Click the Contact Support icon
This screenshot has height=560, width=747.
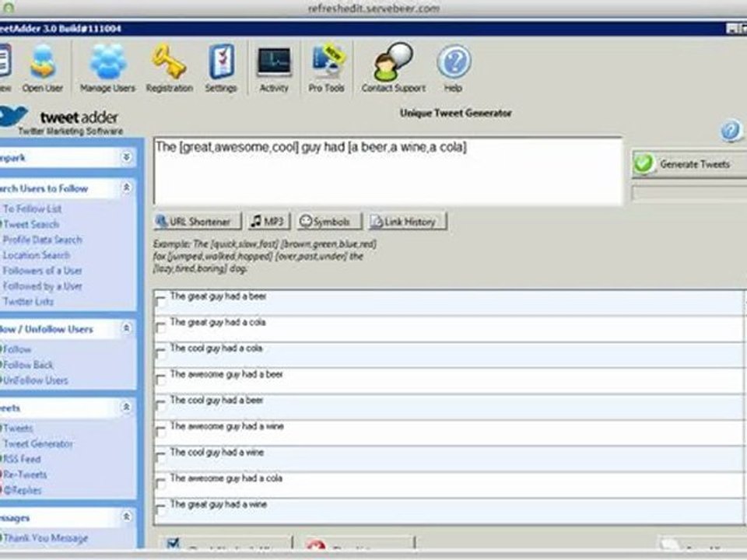[394, 68]
